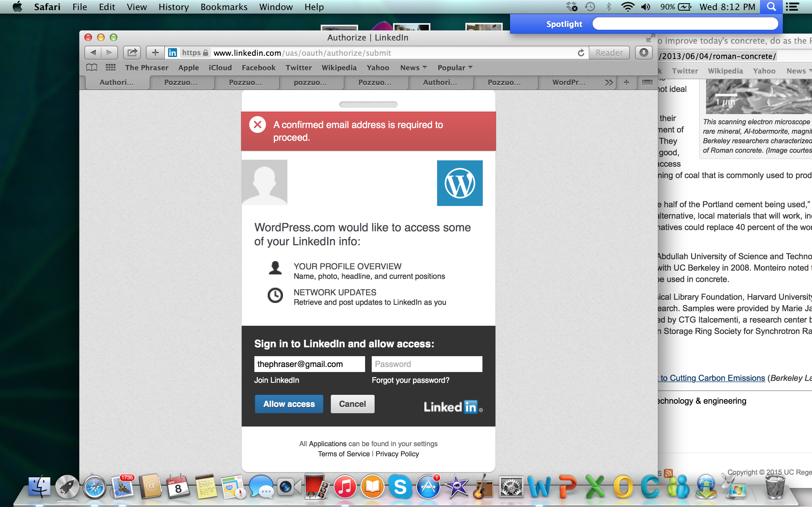
Task: Open Notification Center icon in menu bar
Action: point(792,7)
